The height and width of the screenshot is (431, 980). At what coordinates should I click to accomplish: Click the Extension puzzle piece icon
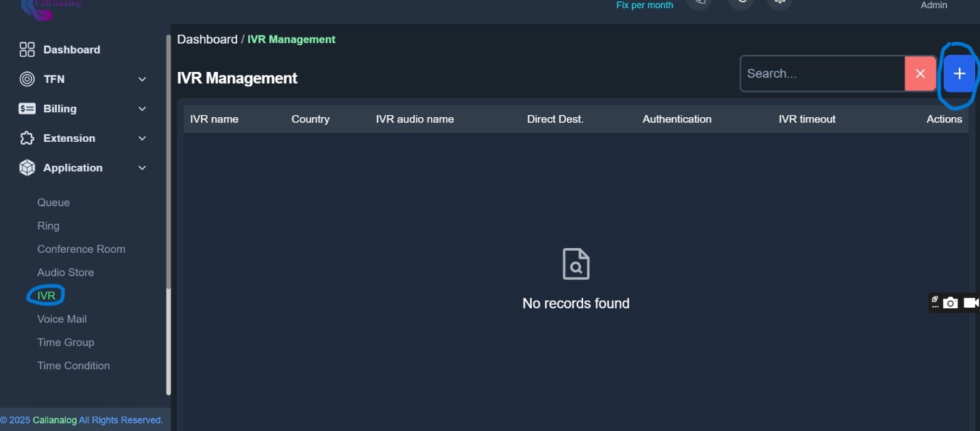pyautogui.click(x=27, y=138)
